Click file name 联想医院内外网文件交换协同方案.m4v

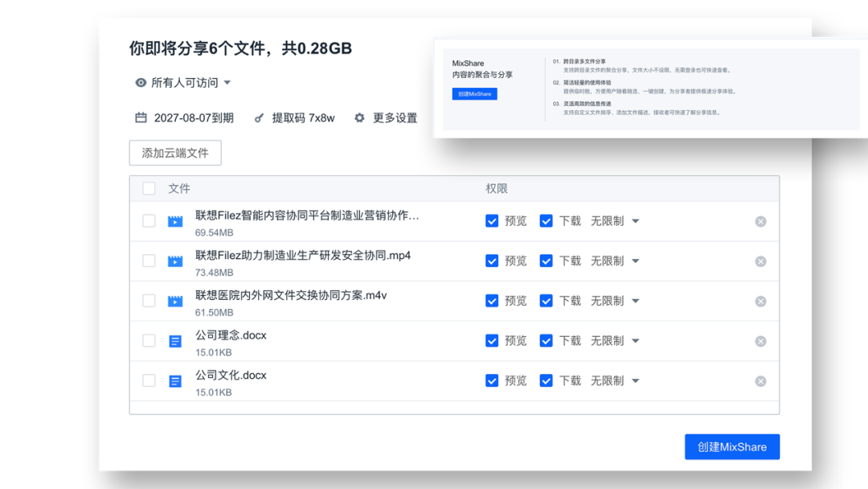291,295
